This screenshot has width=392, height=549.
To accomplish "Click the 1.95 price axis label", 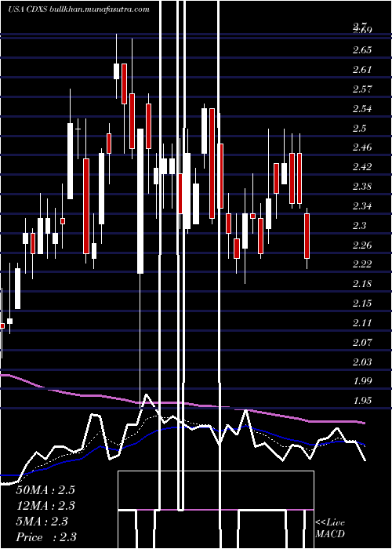I will point(362,401).
